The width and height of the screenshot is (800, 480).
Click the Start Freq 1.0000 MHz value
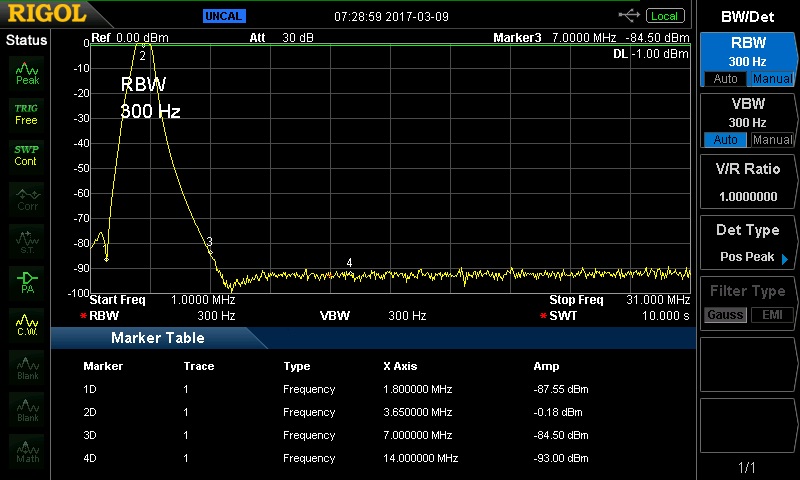(x=203, y=300)
